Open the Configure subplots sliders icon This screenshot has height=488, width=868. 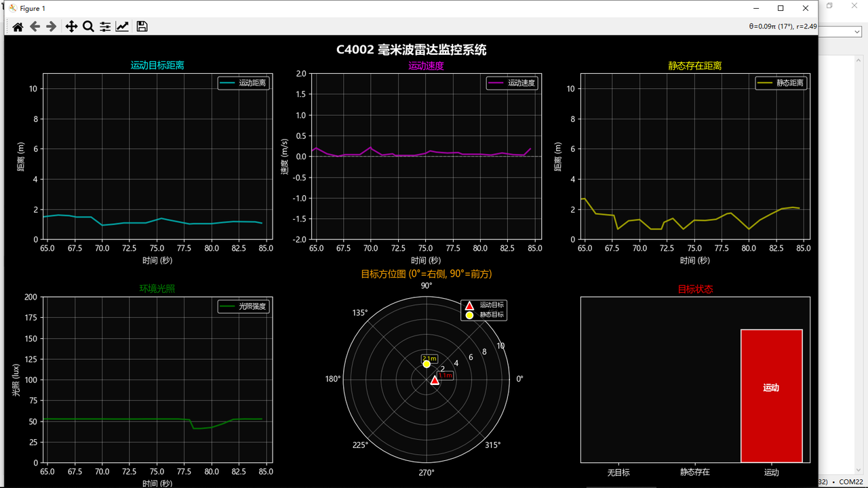coord(105,26)
